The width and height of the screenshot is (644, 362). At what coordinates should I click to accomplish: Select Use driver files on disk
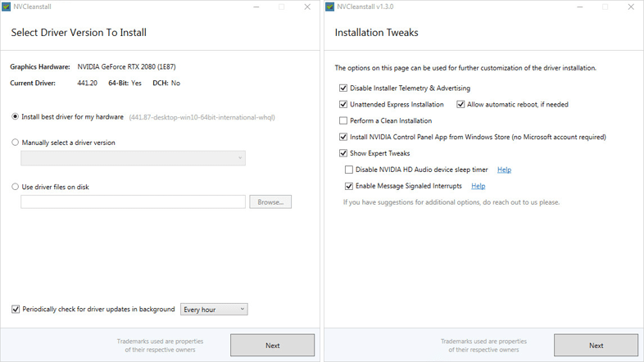[x=16, y=187]
